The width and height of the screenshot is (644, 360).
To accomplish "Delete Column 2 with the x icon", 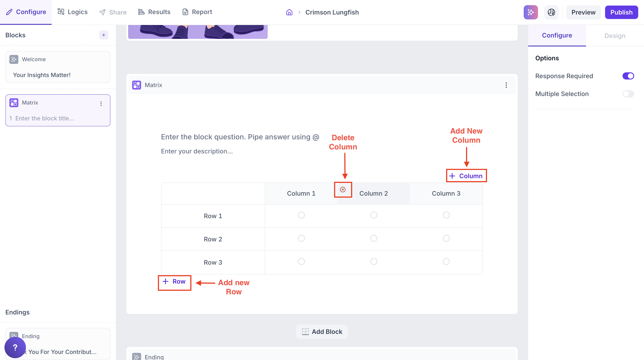I will pyautogui.click(x=343, y=190).
